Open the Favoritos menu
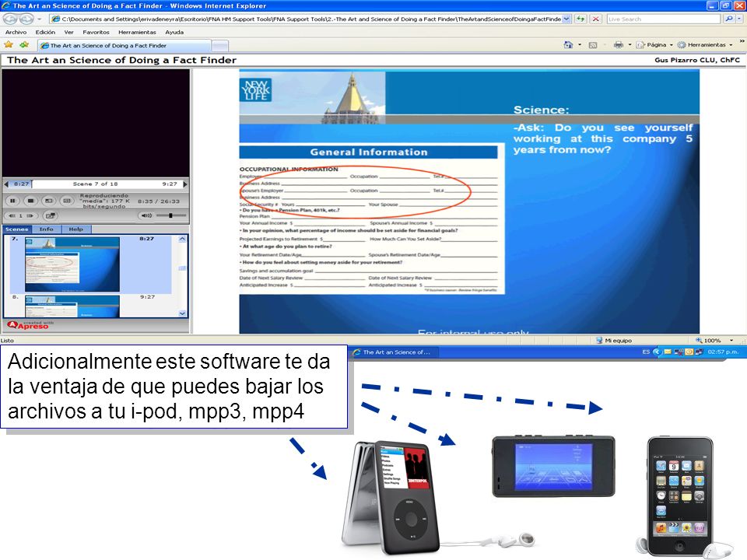Viewport: 747px width, 560px height. point(96,32)
